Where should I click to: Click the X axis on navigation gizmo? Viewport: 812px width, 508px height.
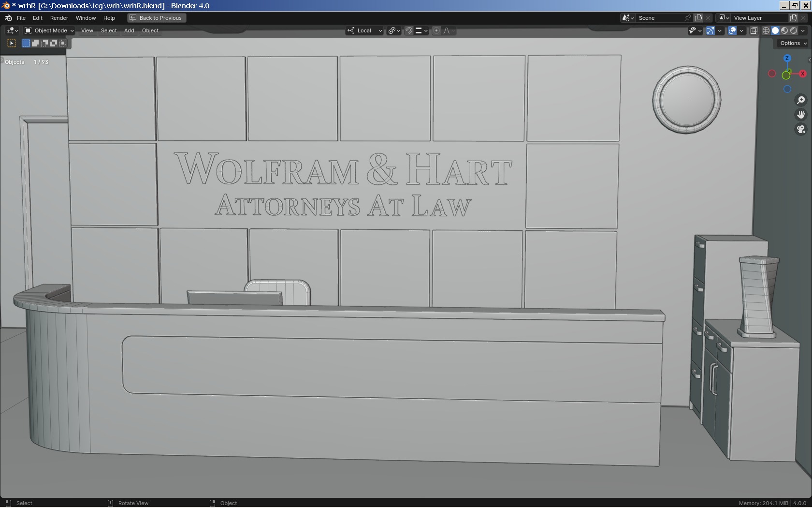pos(802,74)
